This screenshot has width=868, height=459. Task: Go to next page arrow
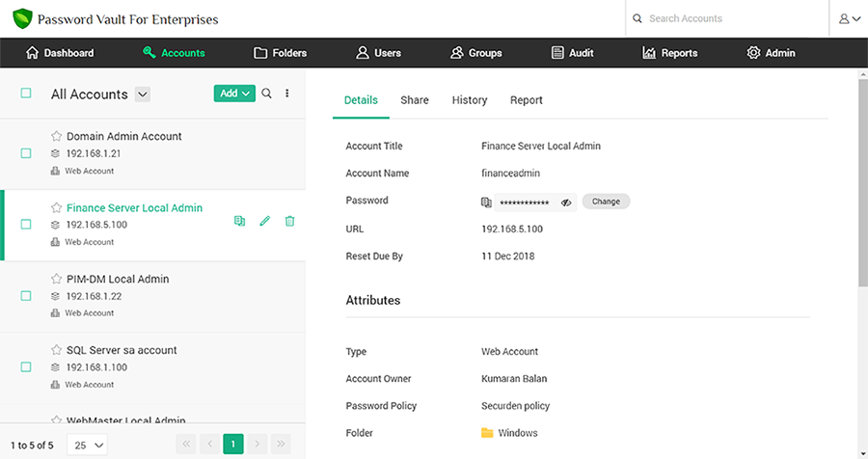tap(257, 444)
